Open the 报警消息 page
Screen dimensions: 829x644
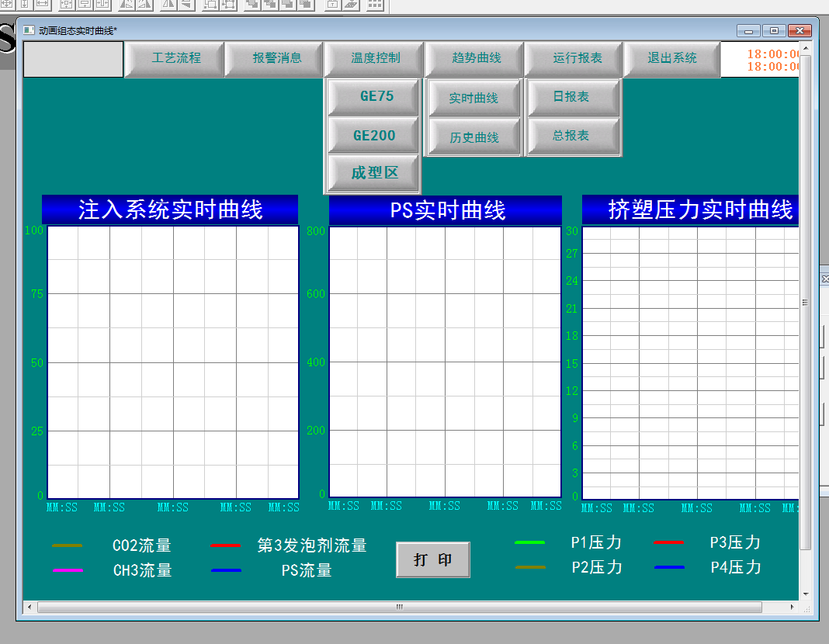(276, 58)
